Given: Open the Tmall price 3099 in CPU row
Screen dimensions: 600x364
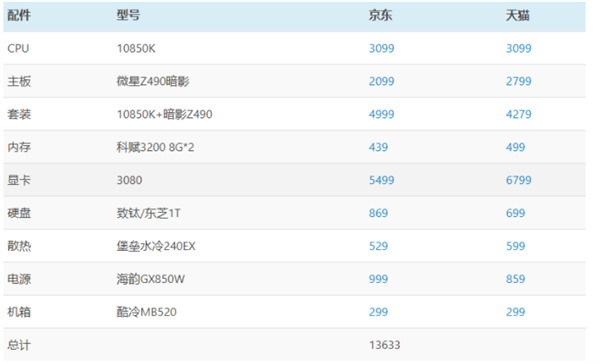Looking at the screenshot, I should coord(518,49).
